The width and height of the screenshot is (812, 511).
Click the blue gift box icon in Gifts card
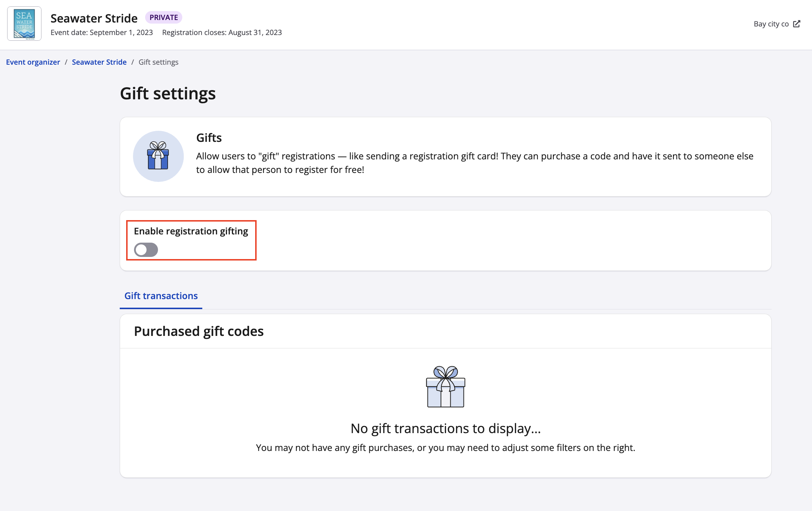158,156
